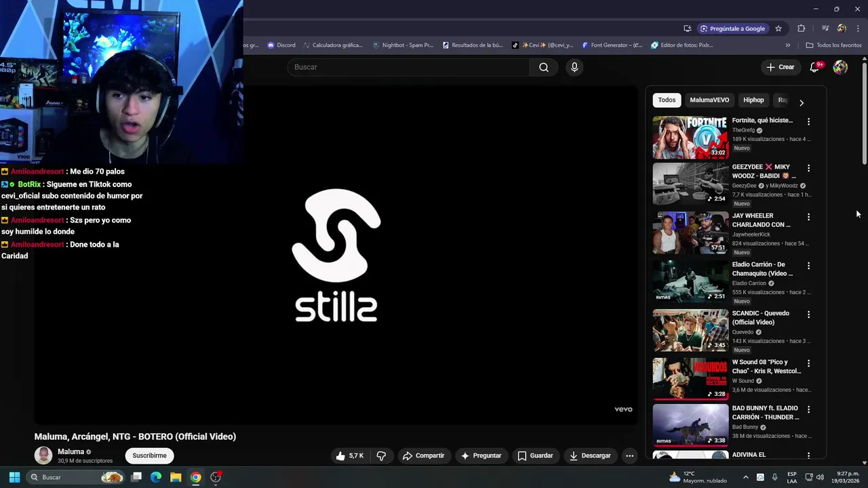Open the Nightbot bookmark
This screenshot has height=488, width=868.
403,45
